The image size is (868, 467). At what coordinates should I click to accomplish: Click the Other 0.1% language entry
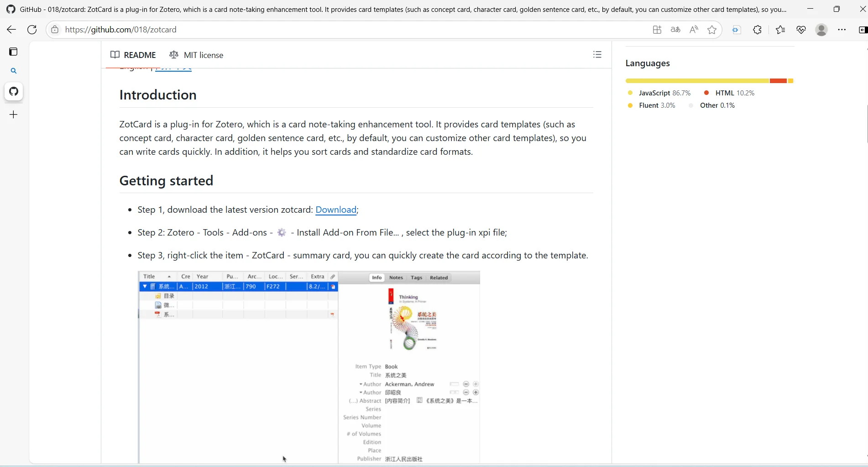[x=712, y=105]
